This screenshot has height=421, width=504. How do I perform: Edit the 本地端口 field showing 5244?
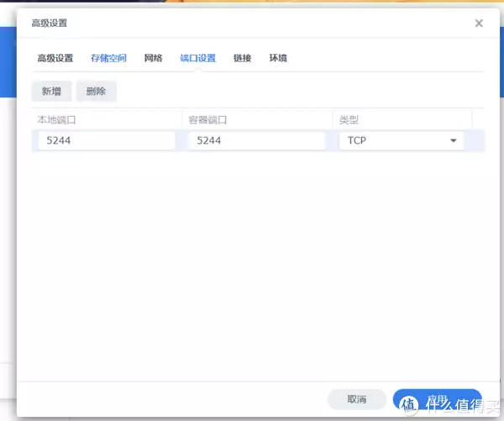[107, 140]
